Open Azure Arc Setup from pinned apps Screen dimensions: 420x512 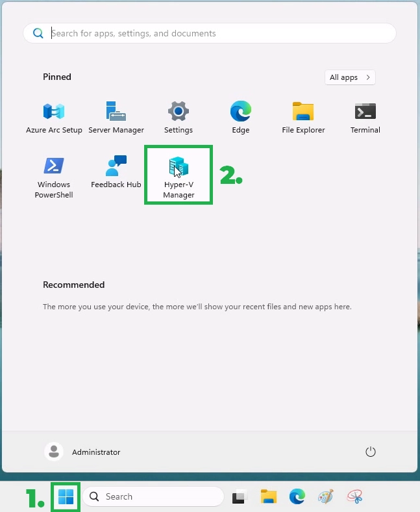pyautogui.click(x=54, y=117)
